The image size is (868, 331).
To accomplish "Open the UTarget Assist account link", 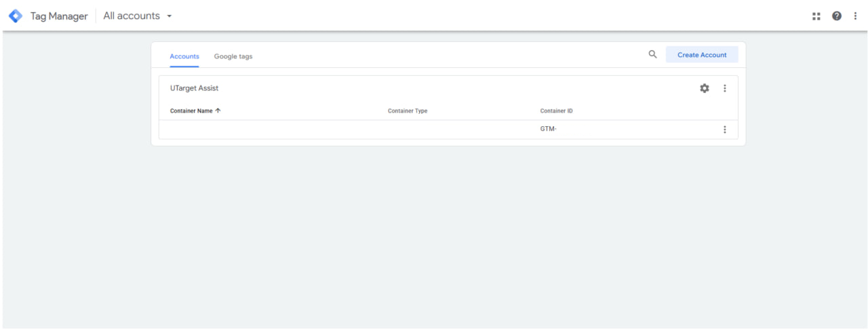I will (x=194, y=88).
